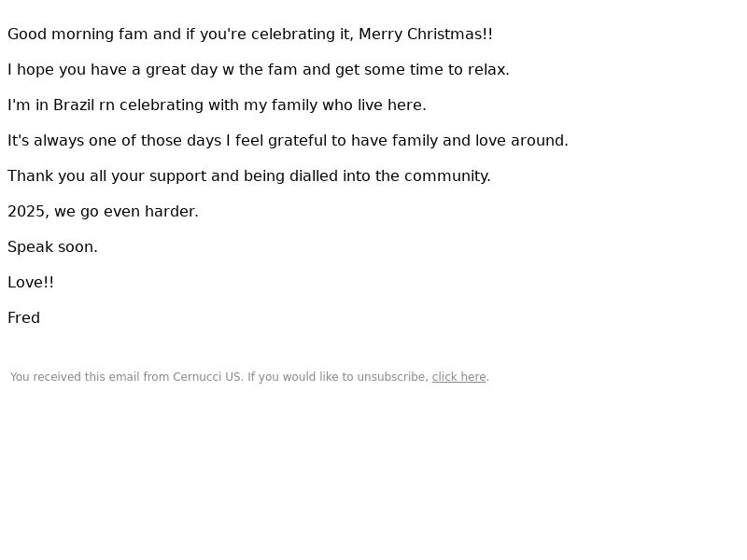
Task: Click the '2025, we go even harder.' line
Action: pos(103,212)
